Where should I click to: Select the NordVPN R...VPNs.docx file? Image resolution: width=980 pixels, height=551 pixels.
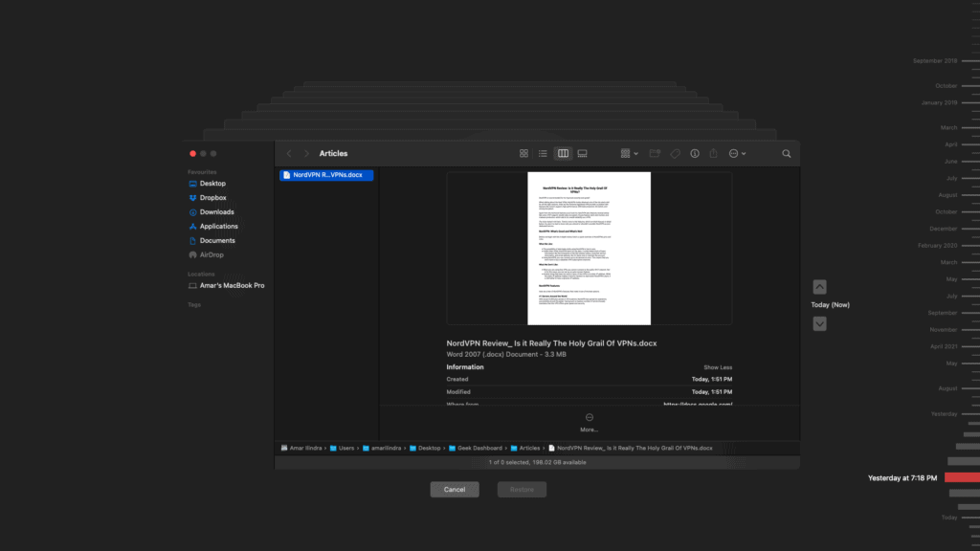point(326,175)
